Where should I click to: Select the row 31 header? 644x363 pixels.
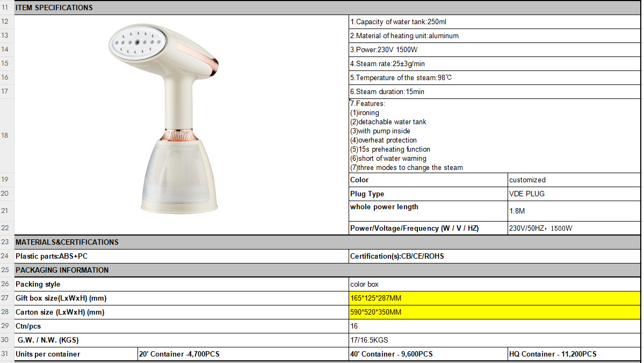point(5,354)
